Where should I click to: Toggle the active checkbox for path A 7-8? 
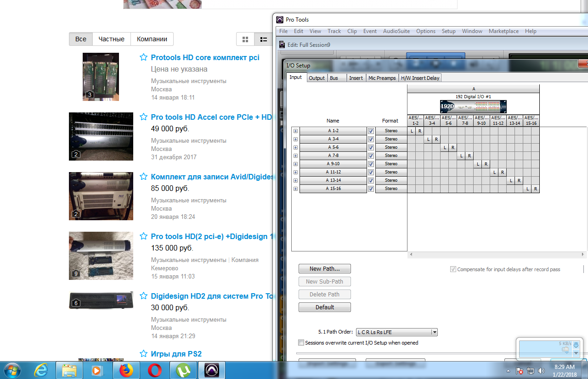click(x=371, y=156)
